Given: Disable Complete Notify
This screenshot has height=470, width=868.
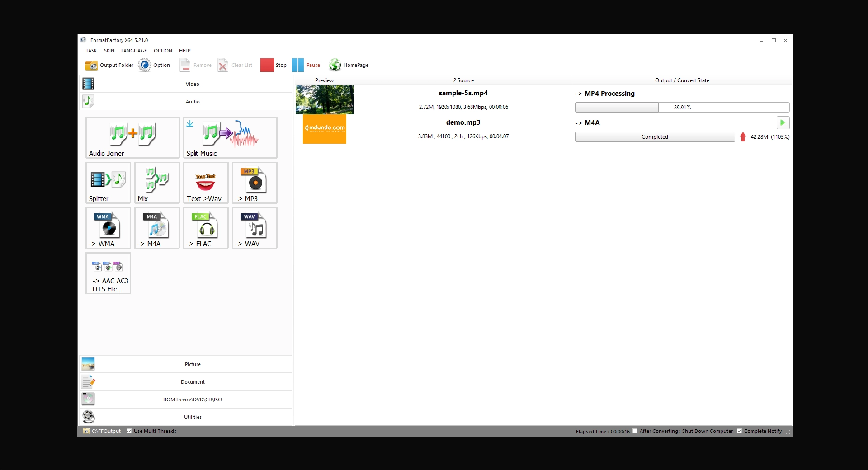Looking at the screenshot, I should pos(740,431).
